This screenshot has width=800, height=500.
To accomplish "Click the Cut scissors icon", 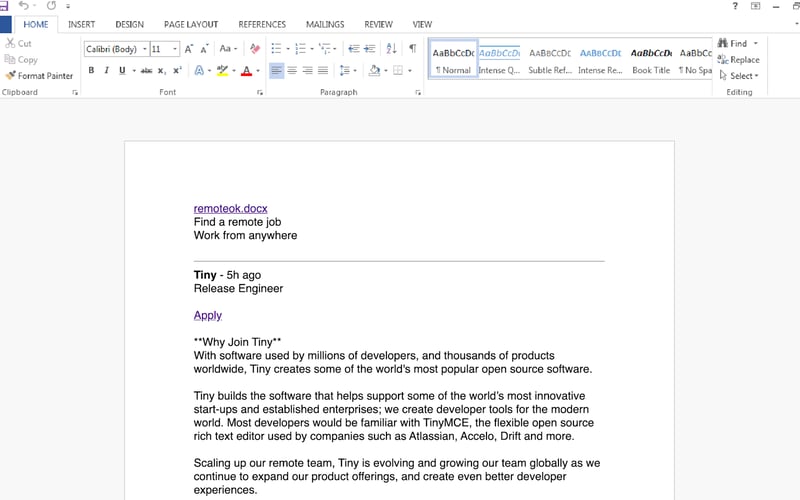I will (10, 43).
